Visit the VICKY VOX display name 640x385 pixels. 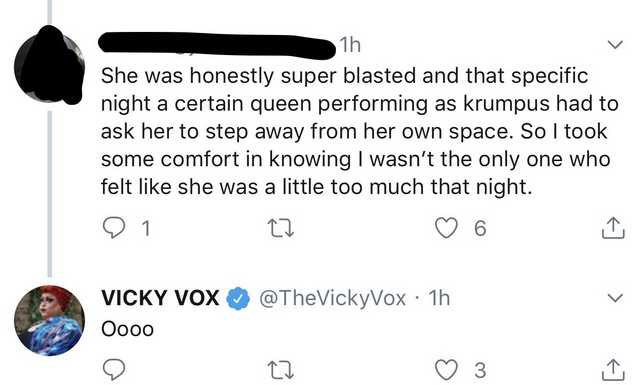click(x=160, y=298)
